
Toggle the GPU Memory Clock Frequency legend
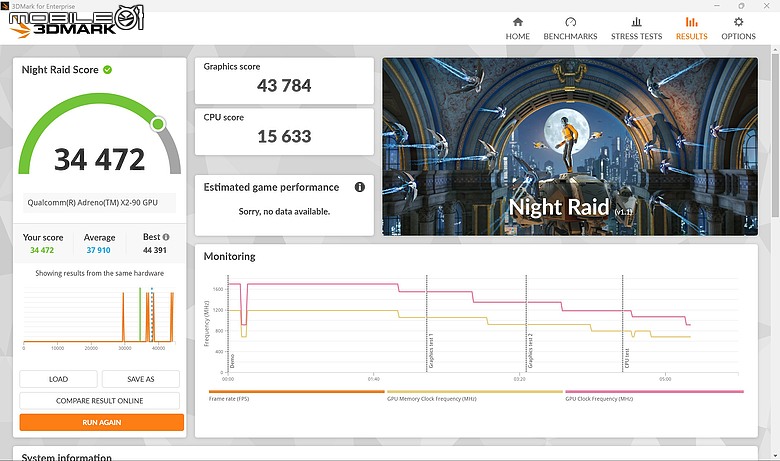(475, 395)
